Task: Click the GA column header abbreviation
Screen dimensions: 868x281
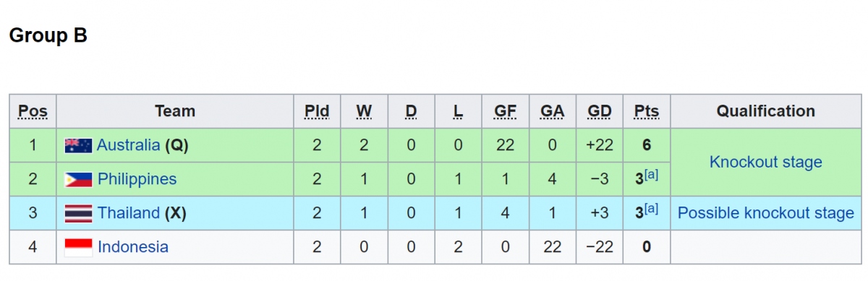Action: click(552, 111)
